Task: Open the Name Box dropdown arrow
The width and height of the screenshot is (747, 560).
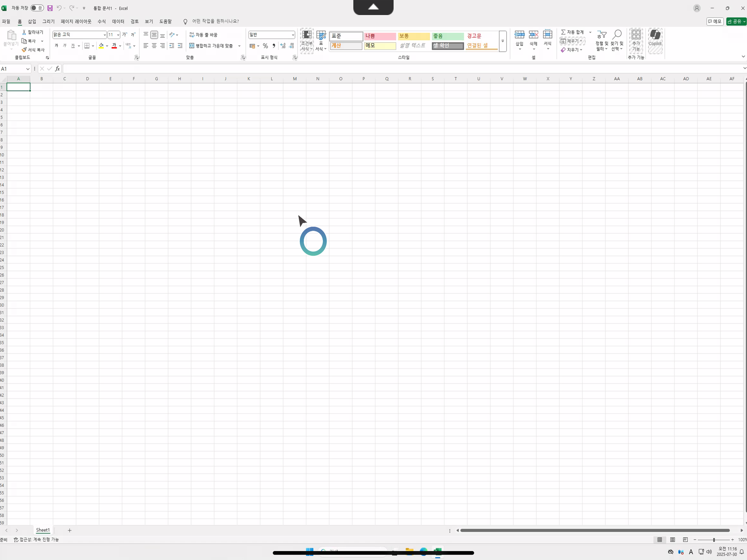Action: coord(28,69)
